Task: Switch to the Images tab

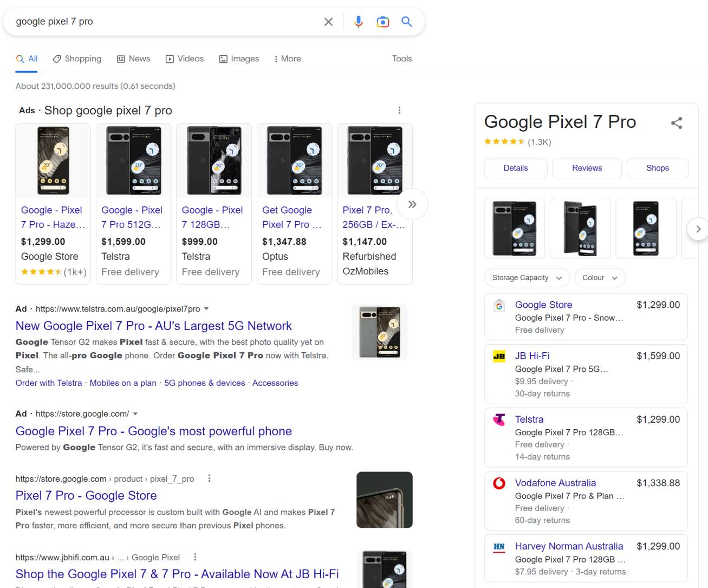Action: [239, 59]
